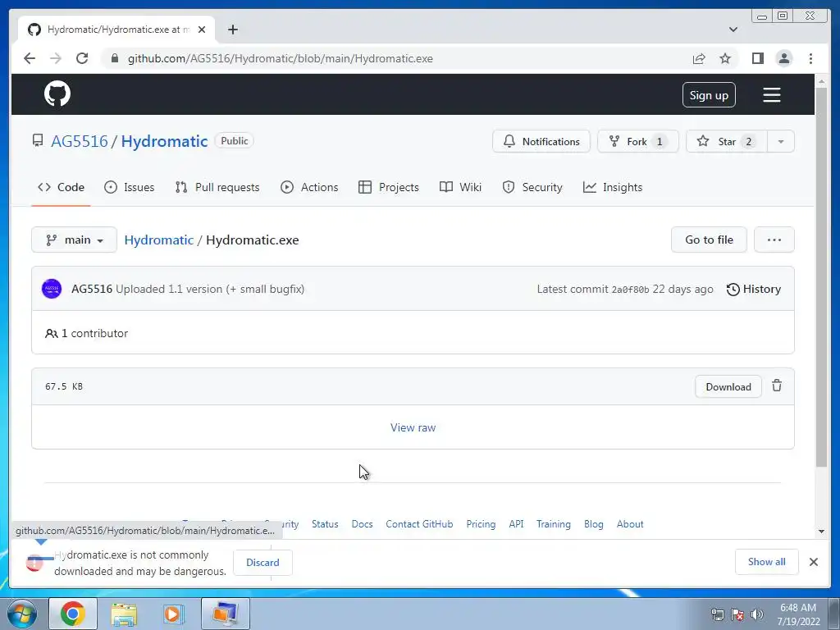Open commit message Uploaded 1.1 version

pyautogui.click(x=210, y=289)
